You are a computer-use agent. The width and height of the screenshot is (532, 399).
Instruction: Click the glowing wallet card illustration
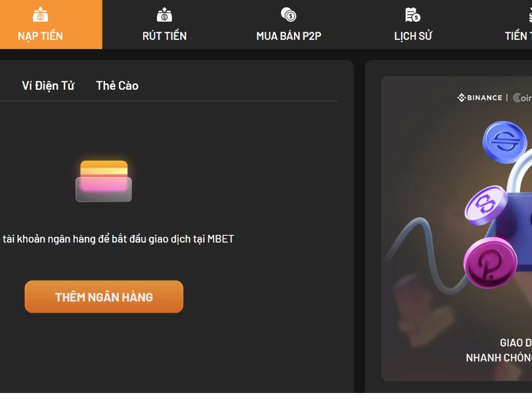(104, 181)
